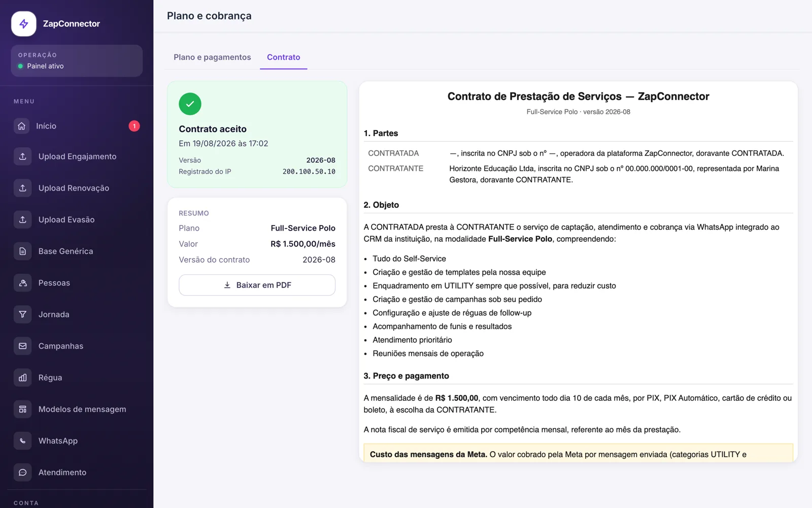This screenshot has height=508, width=812.
Task: Open the Jornada menu item
Action: 77,314
